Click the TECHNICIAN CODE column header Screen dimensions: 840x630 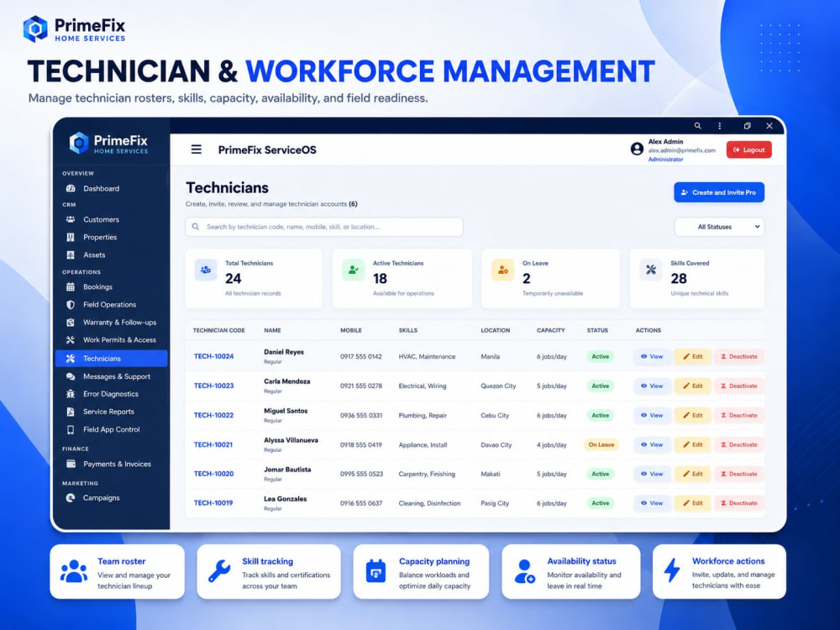click(218, 330)
